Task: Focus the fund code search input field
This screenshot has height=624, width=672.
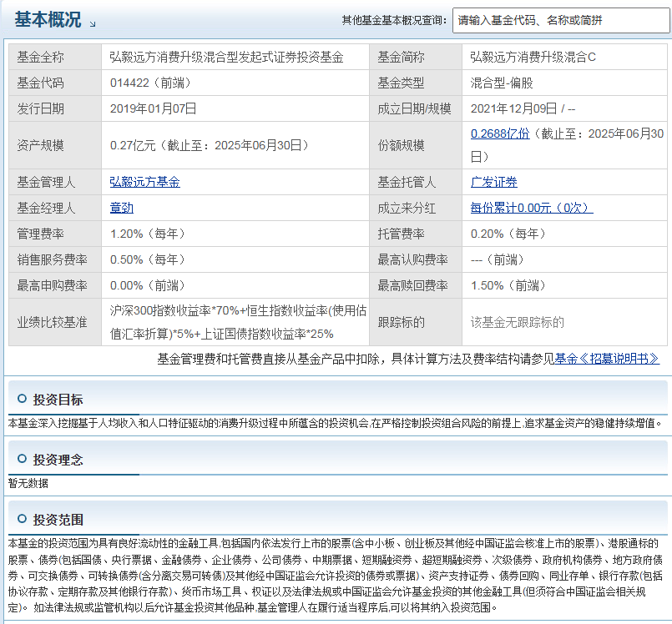Action: pyautogui.click(x=561, y=20)
